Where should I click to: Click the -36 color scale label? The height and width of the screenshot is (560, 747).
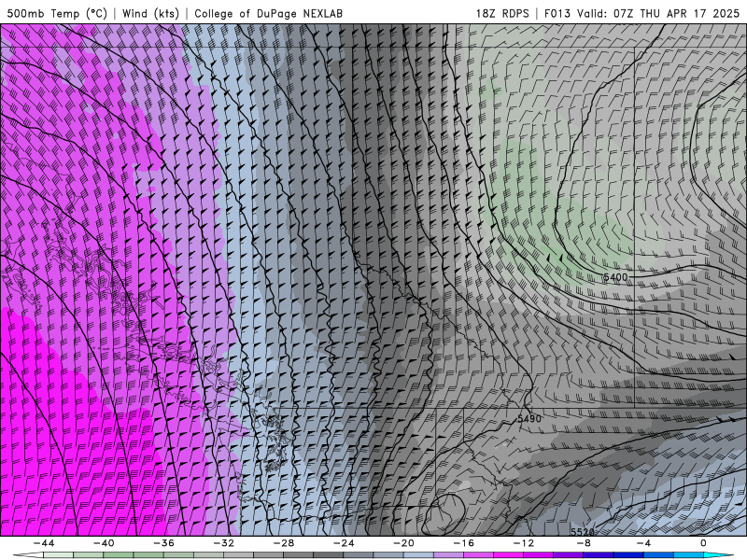coord(163,543)
